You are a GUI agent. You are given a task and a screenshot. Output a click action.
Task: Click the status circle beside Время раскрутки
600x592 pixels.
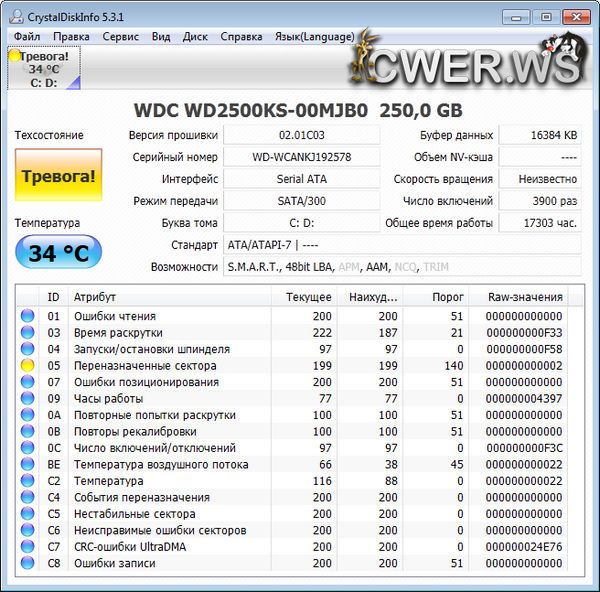click(x=28, y=333)
